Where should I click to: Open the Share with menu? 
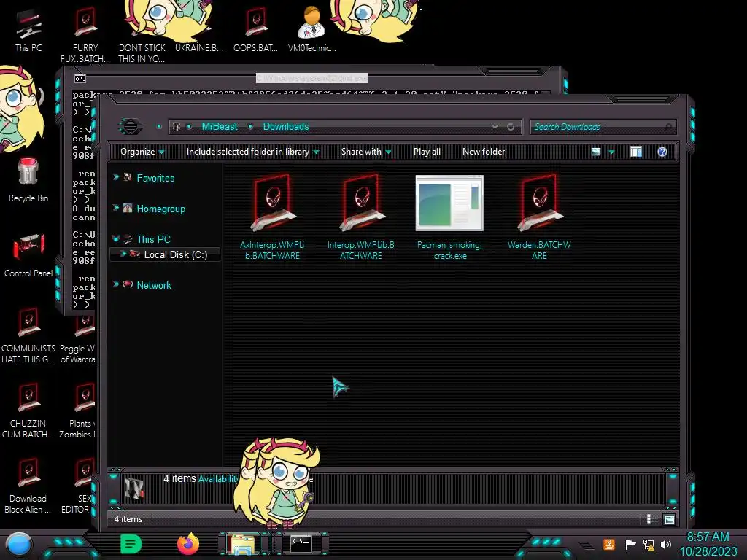(x=366, y=152)
